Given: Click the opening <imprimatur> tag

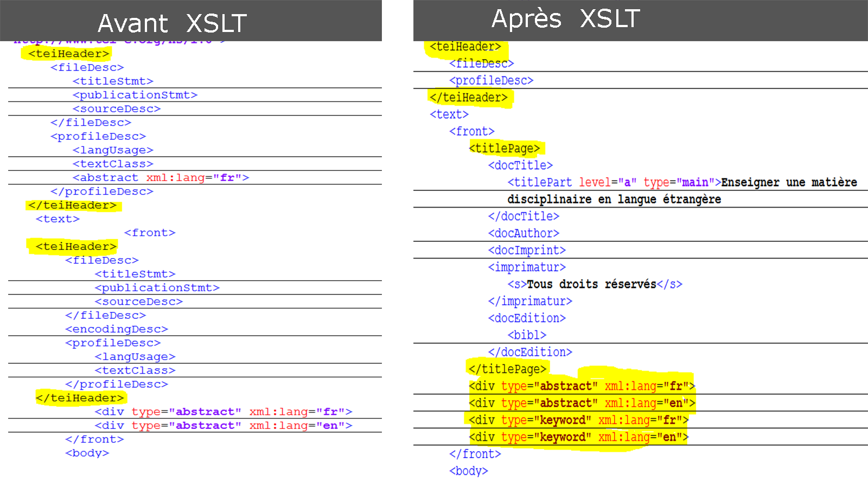Looking at the screenshot, I should tap(527, 267).
